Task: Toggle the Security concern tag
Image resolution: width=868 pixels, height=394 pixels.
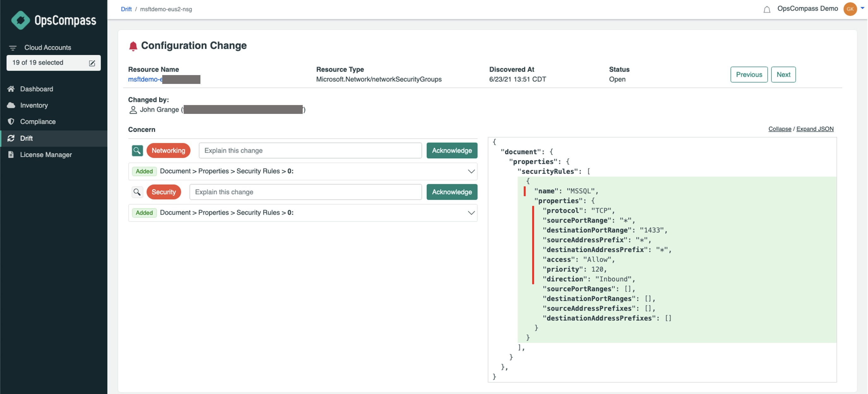Action: [x=163, y=192]
